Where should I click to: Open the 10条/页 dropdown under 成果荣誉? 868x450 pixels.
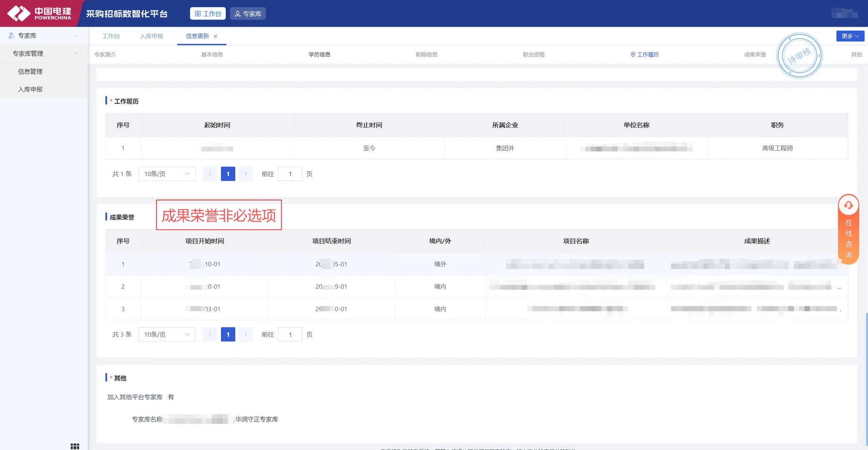click(x=167, y=334)
